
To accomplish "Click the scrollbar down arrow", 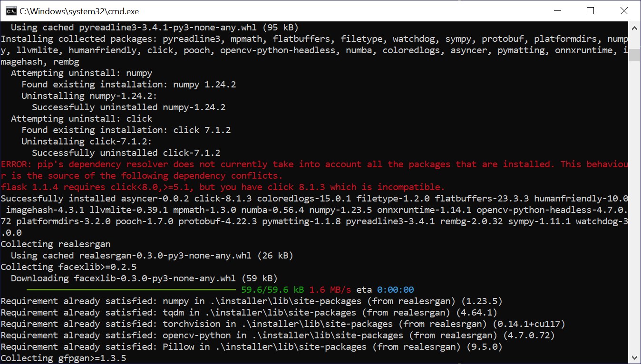I will click(635, 357).
